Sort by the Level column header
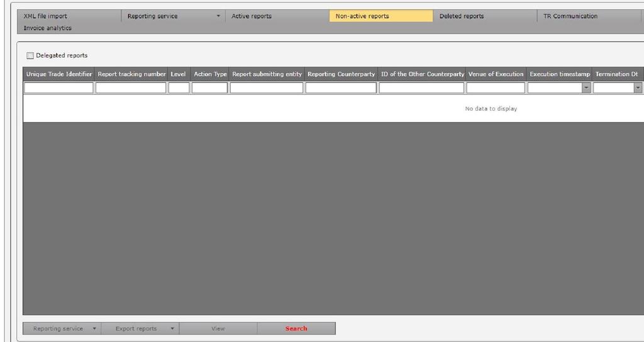644x342 pixels. (x=179, y=74)
